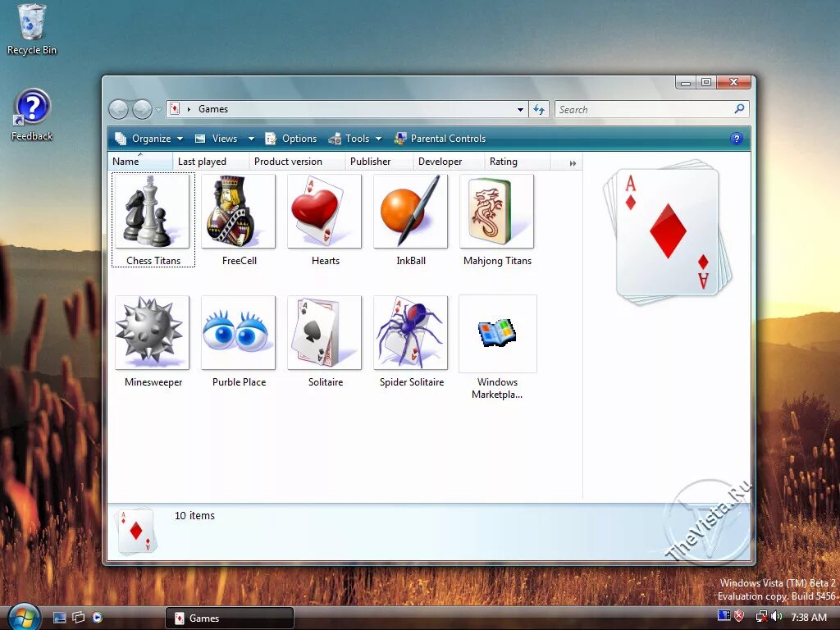This screenshot has height=630, width=840.
Task: Click Games in the address bar
Action: coord(213,109)
